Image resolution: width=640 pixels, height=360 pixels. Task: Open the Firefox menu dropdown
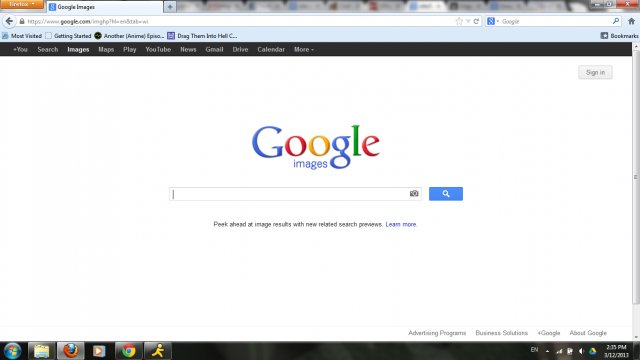[x=22, y=4]
